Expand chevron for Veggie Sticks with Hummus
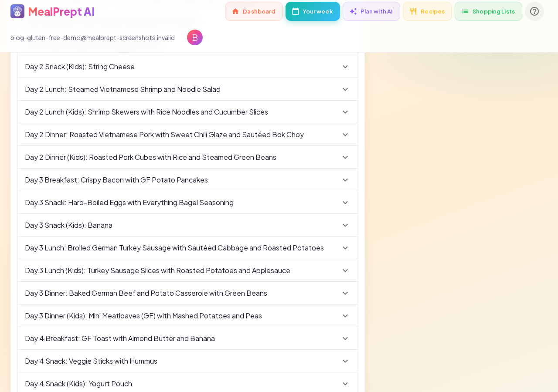 click(345, 361)
